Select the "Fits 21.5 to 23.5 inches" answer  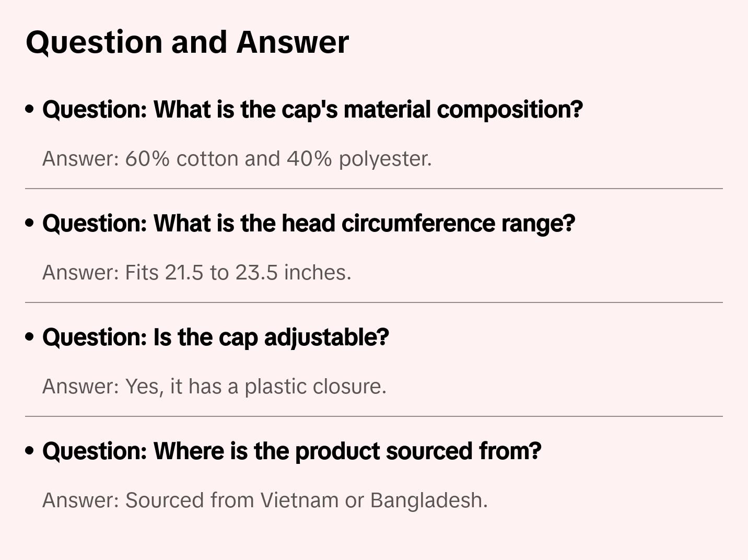196,273
